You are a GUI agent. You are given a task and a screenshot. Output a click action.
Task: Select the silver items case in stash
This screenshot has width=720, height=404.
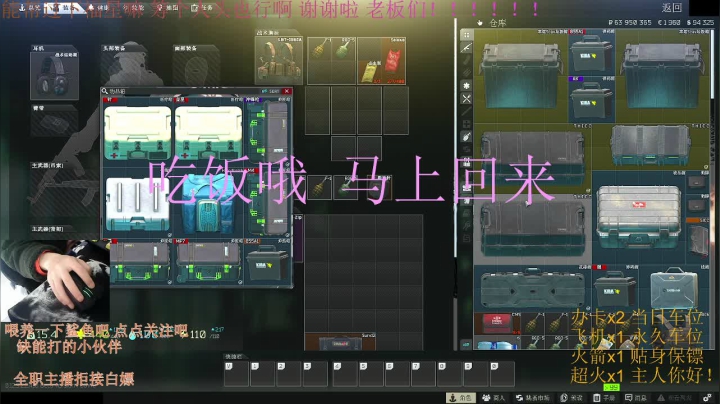coord(638,217)
